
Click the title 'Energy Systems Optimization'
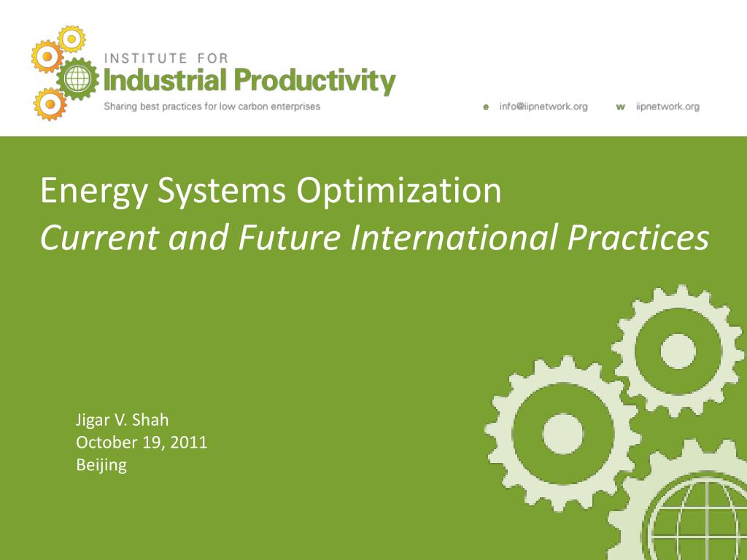click(271, 190)
